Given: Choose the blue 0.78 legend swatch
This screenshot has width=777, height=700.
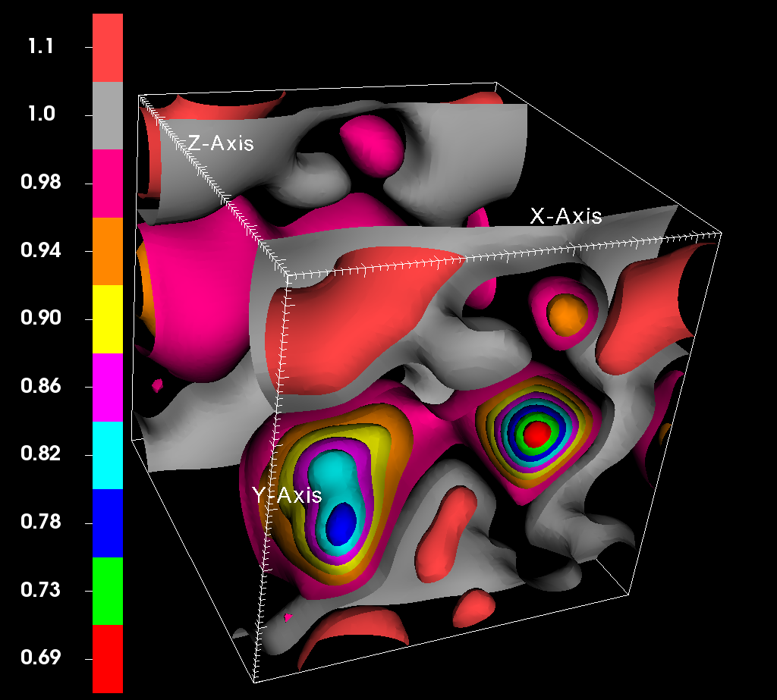Looking at the screenshot, I should [x=108, y=523].
